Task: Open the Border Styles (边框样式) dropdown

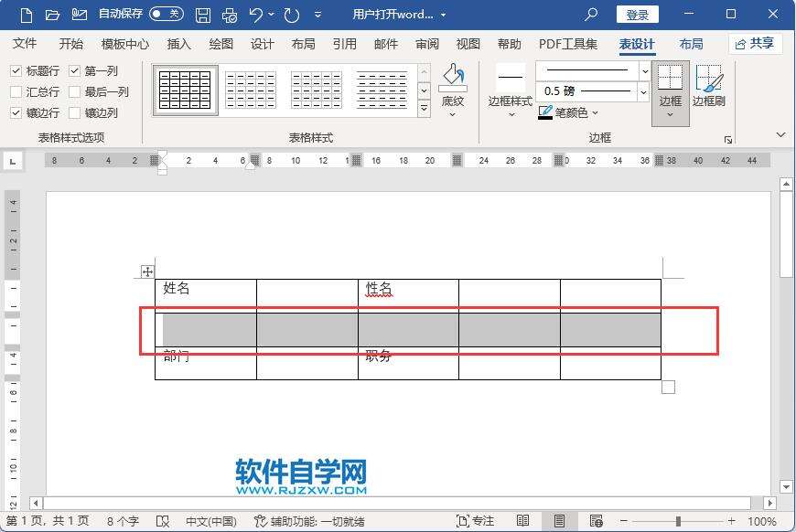Action: pyautogui.click(x=510, y=113)
